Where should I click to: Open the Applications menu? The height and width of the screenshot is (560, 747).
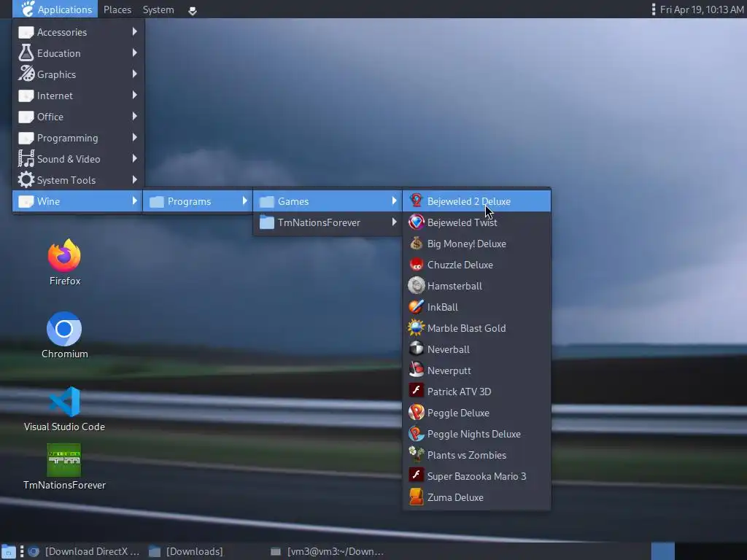[x=55, y=9]
